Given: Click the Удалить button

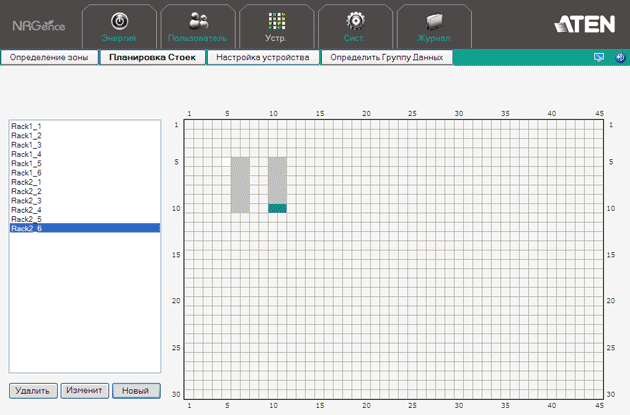Looking at the screenshot, I should (33, 390).
